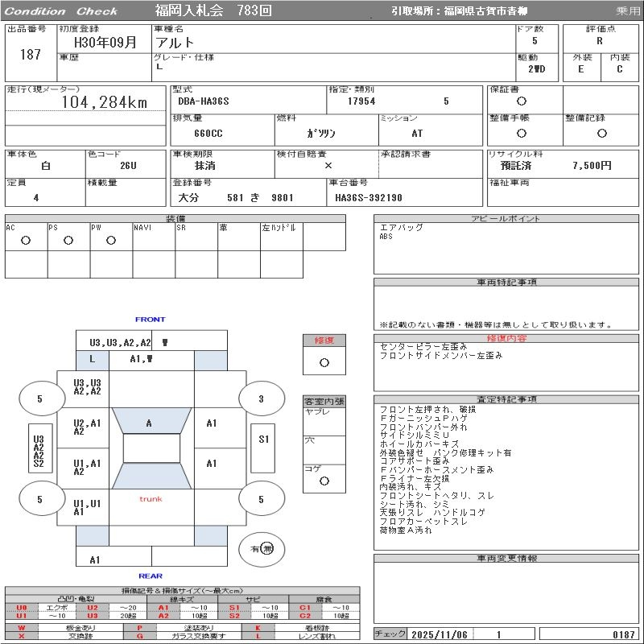Select the 修復 repair history circle mark
The image size is (644, 644).
pyautogui.click(x=324, y=362)
